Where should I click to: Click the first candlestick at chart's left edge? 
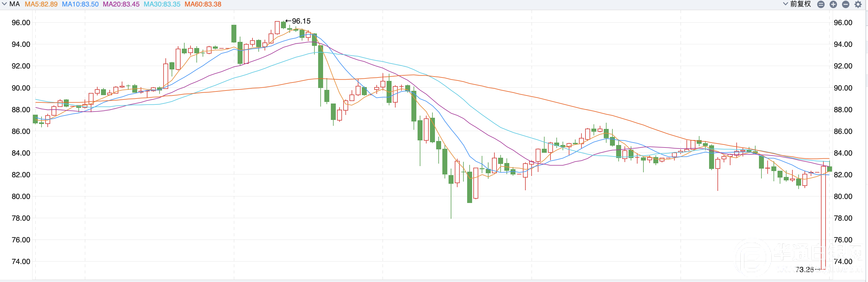click(35, 119)
